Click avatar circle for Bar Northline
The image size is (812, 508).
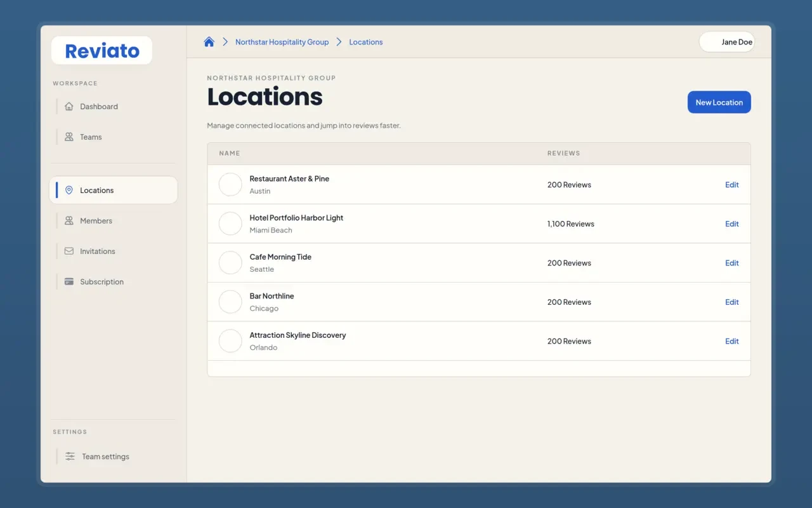(x=230, y=302)
